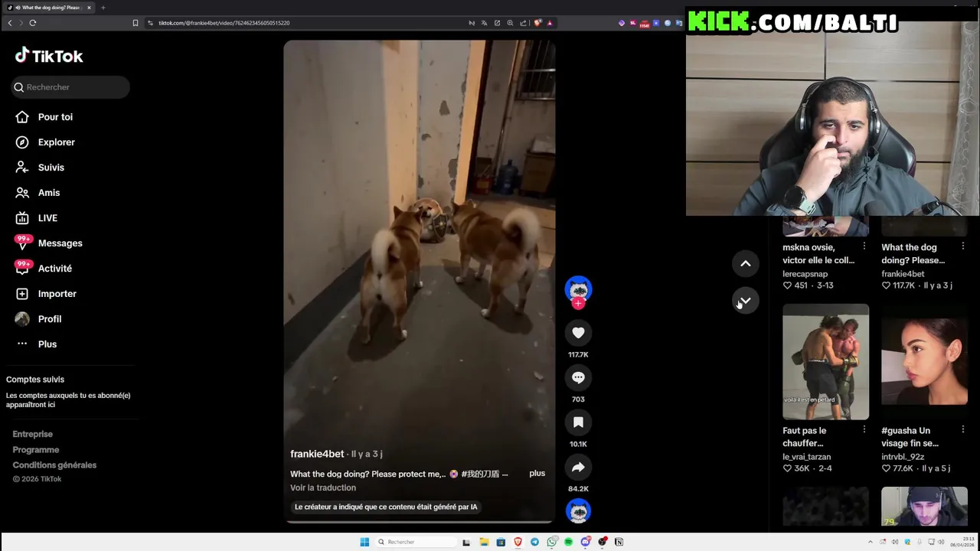
Task: Open the #guasha woman face thumbnail
Action: [924, 362]
